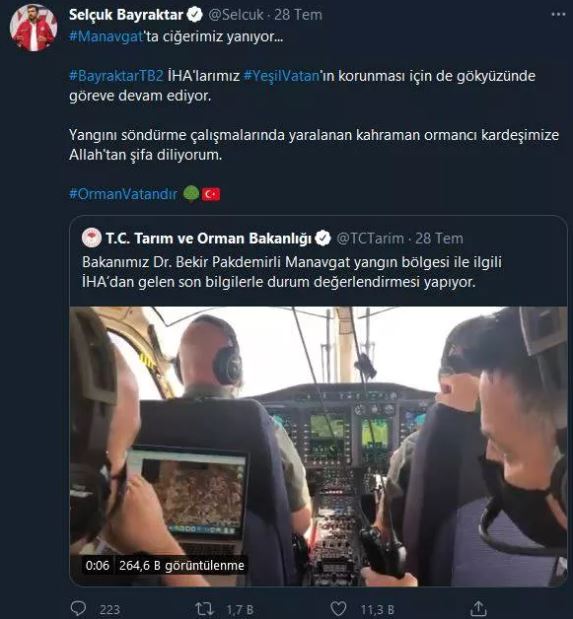573x619 pixels.
Task: Click Selçuk Bayraktar's verified badge
Action: tap(195, 15)
